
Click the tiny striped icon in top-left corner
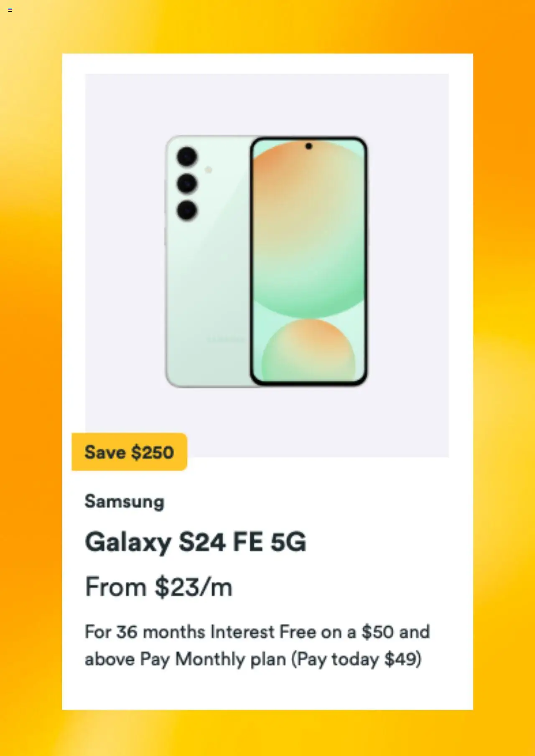pos(10,10)
